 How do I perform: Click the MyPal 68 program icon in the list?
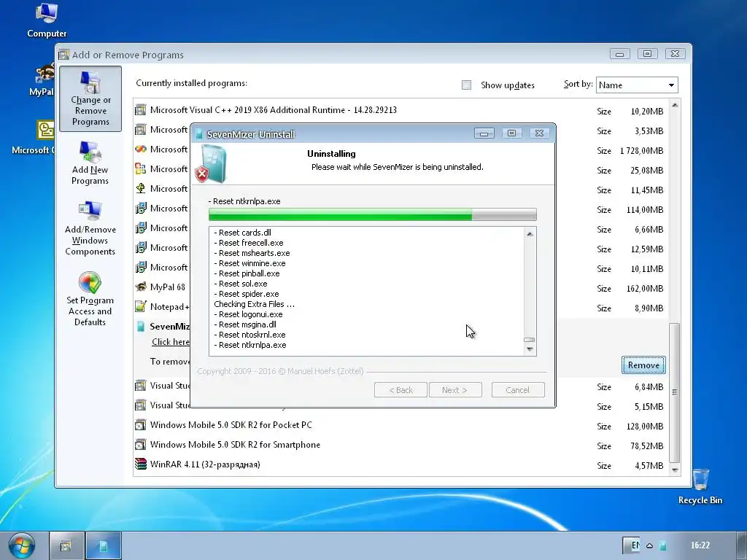tap(141, 287)
